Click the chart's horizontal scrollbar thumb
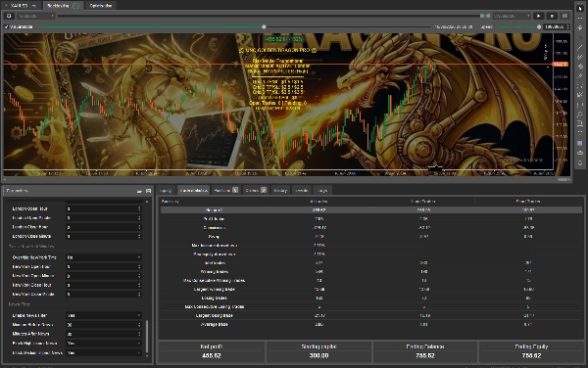 pos(563,180)
